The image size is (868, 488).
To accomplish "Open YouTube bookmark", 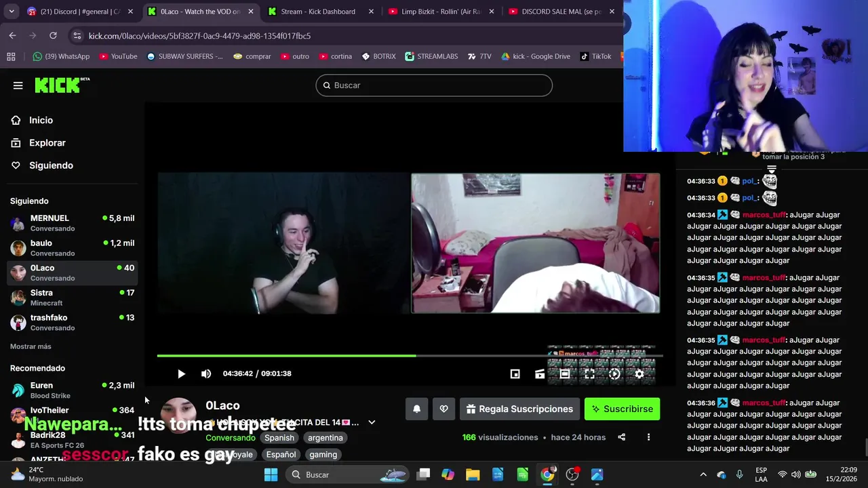I will [x=118, y=56].
